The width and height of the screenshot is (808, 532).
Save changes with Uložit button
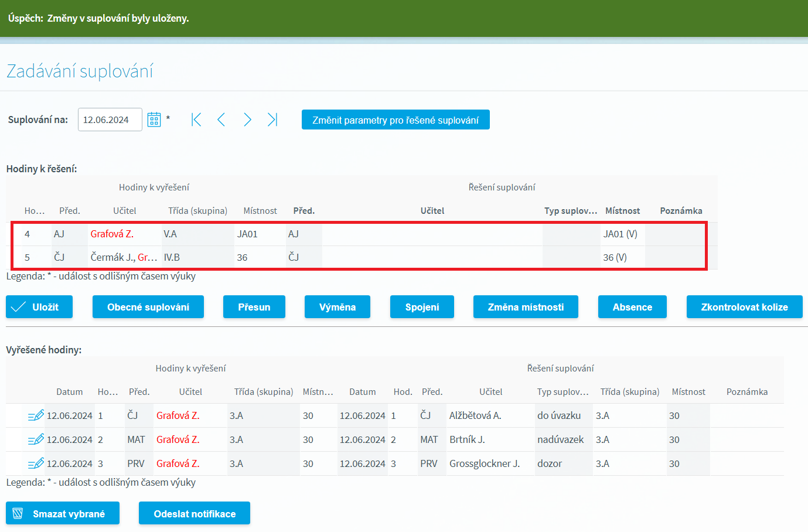coord(39,307)
